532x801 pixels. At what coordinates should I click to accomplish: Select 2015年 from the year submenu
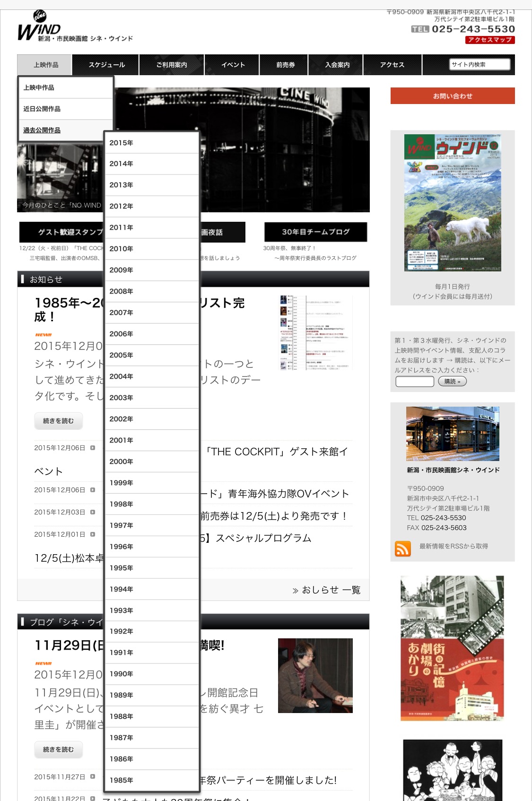151,143
